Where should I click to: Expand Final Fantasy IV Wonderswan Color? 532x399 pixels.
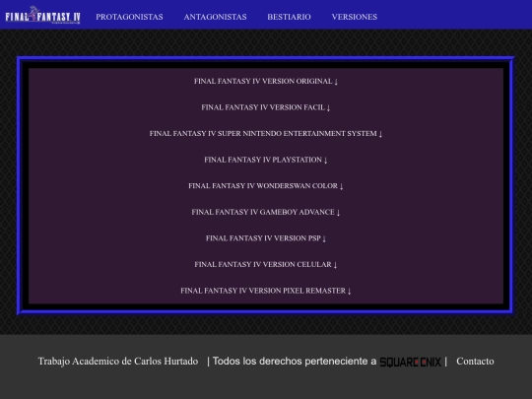(266, 186)
